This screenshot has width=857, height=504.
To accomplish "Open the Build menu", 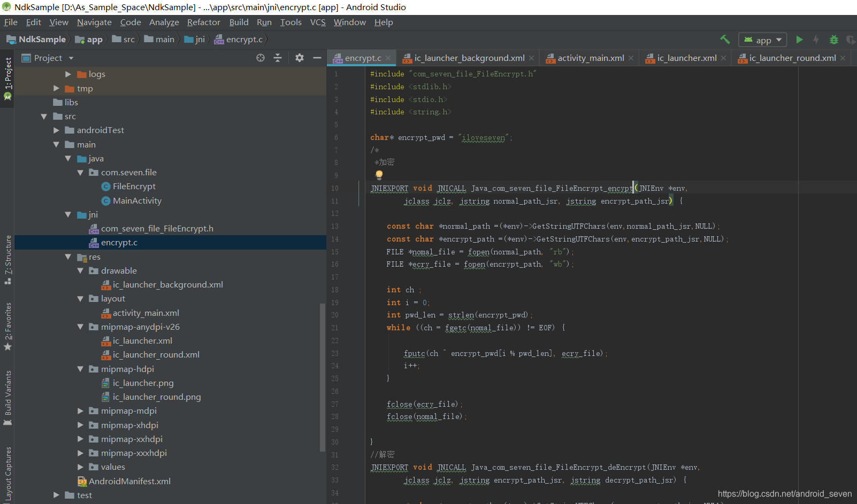I will 239,22.
